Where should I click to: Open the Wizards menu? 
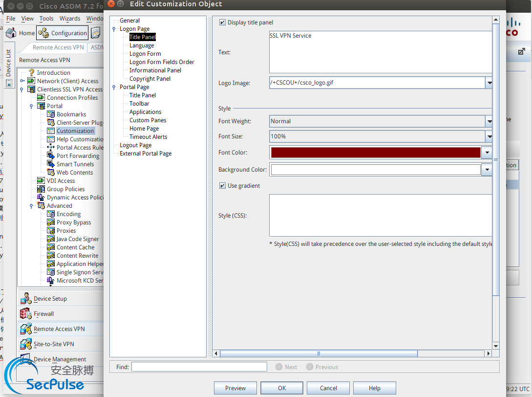pos(70,19)
